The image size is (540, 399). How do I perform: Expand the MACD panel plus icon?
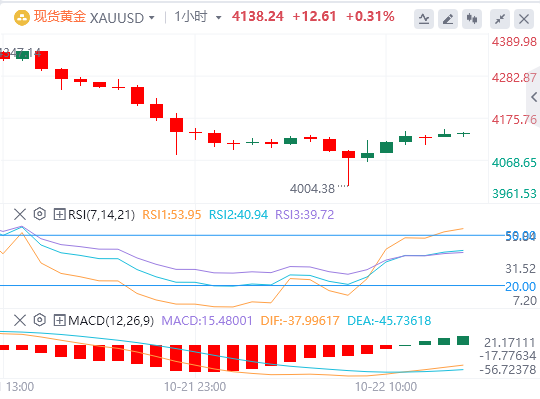coord(59,321)
